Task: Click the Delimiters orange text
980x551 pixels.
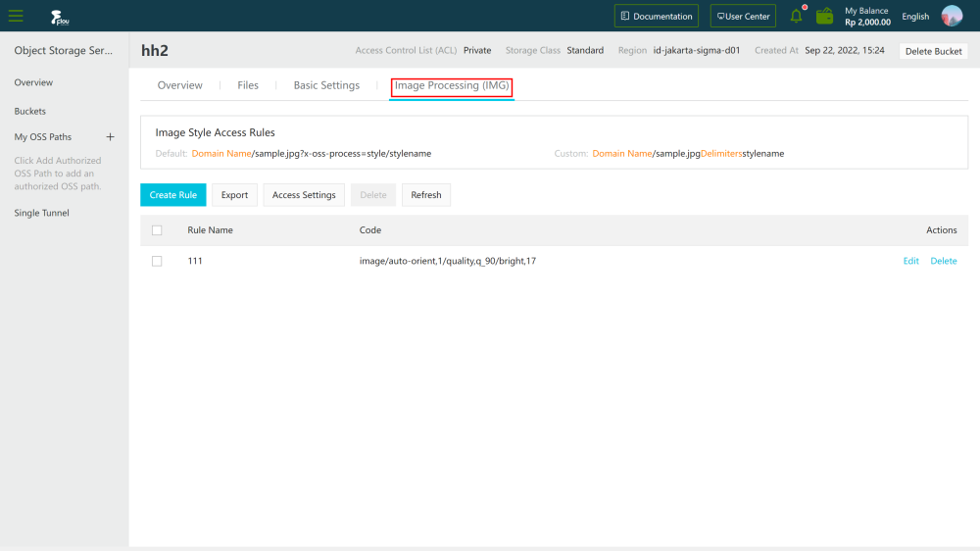Action: point(721,154)
